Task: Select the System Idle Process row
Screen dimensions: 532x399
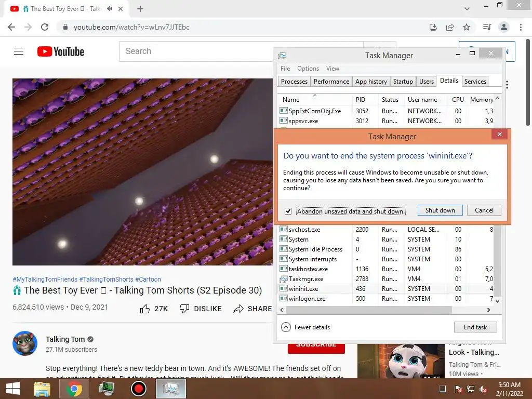Action: click(x=386, y=249)
